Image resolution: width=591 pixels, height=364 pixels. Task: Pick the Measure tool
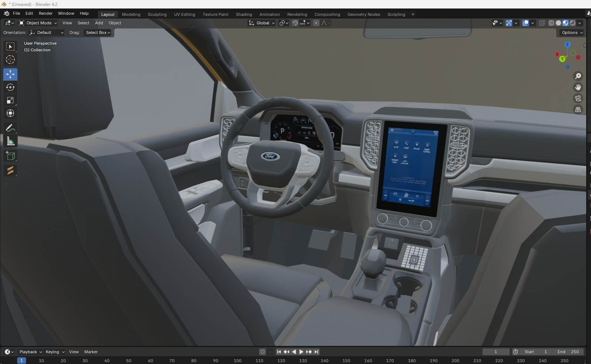tap(10, 141)
